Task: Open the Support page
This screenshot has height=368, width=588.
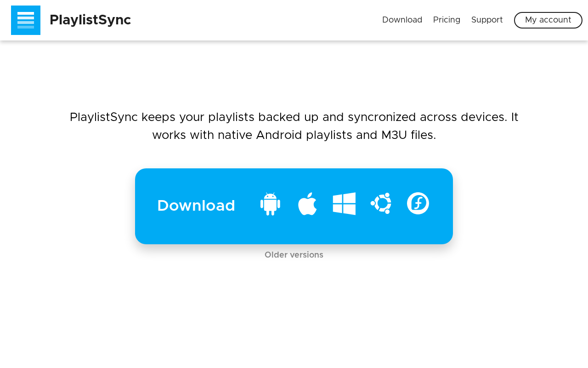Action: click(487, 20)
